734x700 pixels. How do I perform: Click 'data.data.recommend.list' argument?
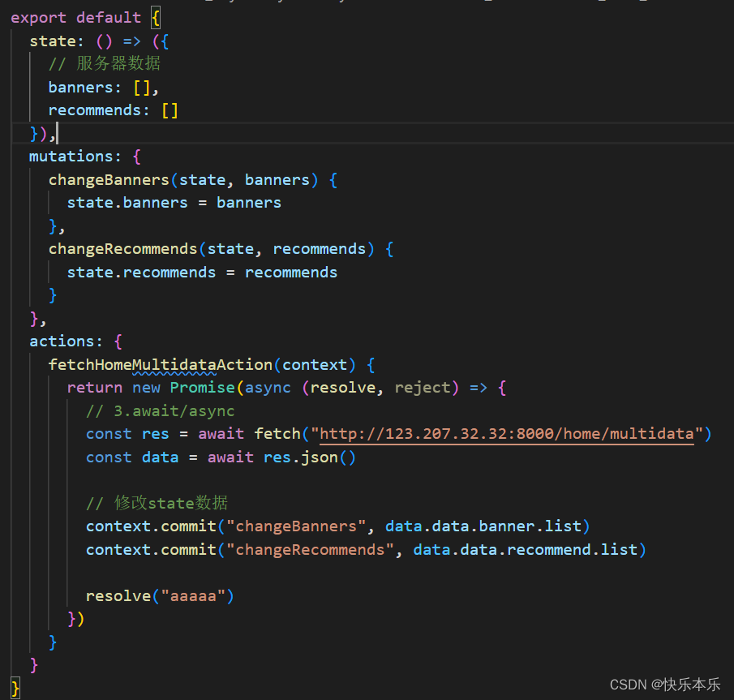click(x=526, y=549)
